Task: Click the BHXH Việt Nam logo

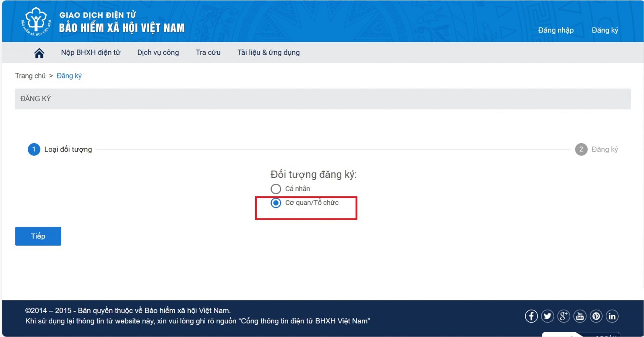Action: click(36, 22)
